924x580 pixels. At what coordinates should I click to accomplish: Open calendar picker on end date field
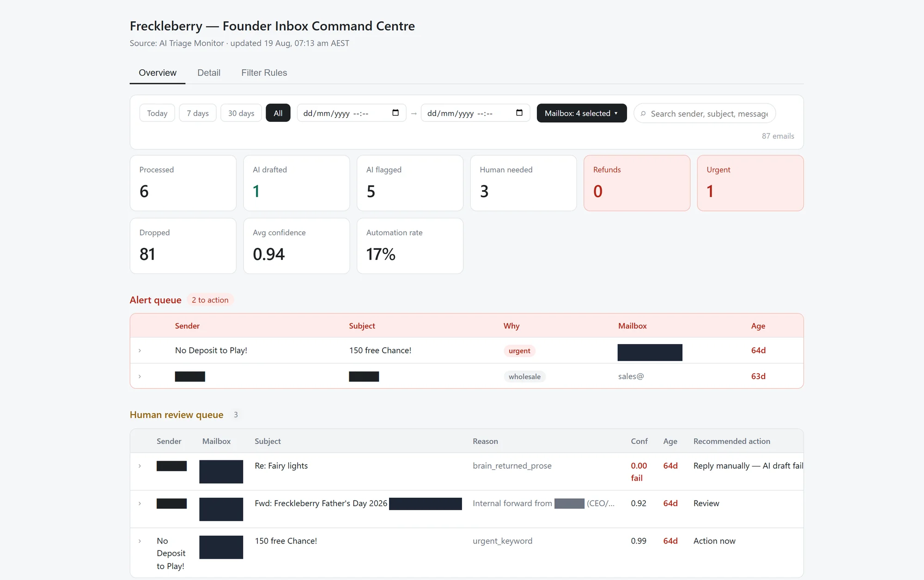(519, 113)
